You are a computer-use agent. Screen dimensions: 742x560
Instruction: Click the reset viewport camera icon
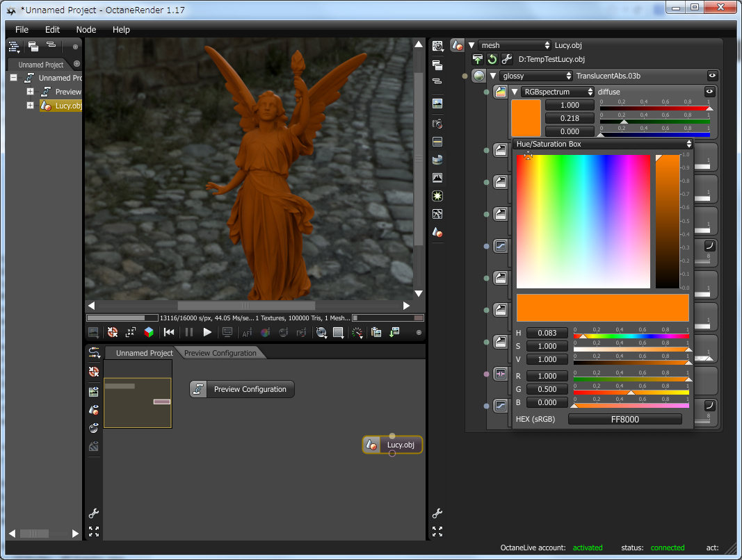[x=113, y=333]
